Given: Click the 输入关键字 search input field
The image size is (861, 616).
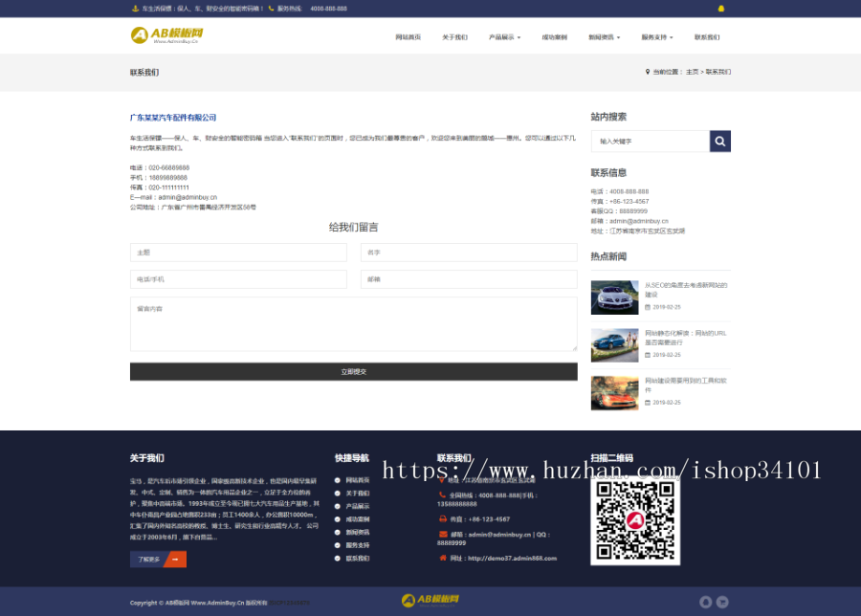Looking at the screenshot, I should point(651,141).
